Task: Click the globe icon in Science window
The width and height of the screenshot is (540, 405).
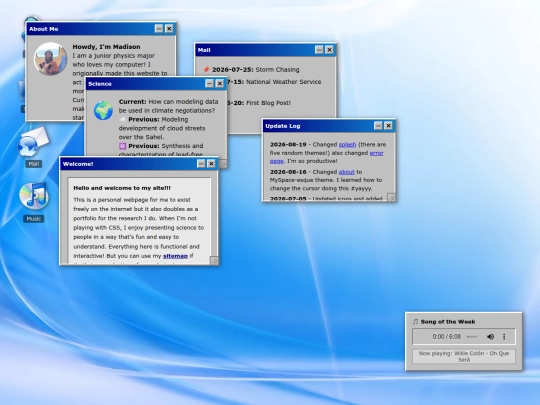Action: pyautogui.click(x=103, y=111)
